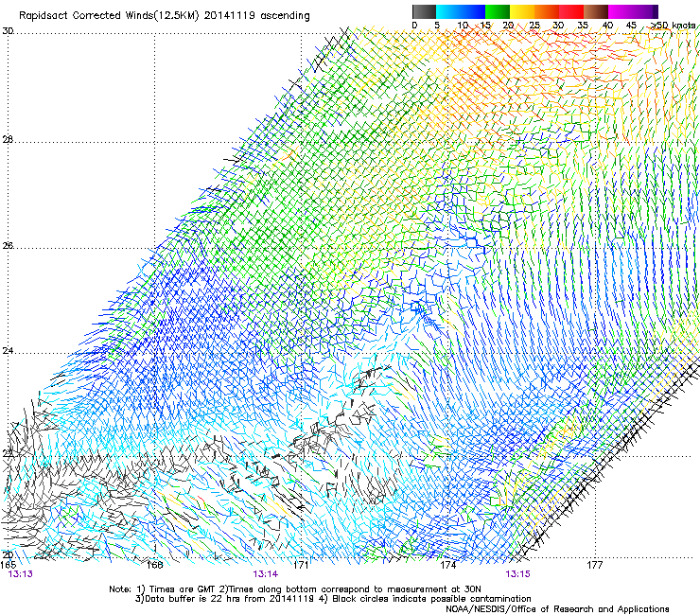The width and height of the screenshot is (700, 615).
Task: Click the longitude label '174'
Action: (x=447, y=565)
